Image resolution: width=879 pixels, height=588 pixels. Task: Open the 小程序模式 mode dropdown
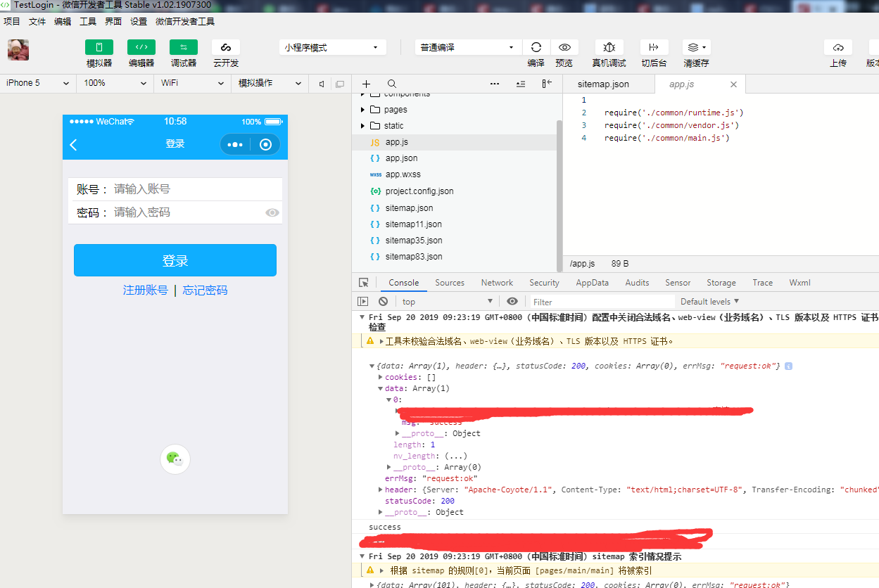point(332,47)
